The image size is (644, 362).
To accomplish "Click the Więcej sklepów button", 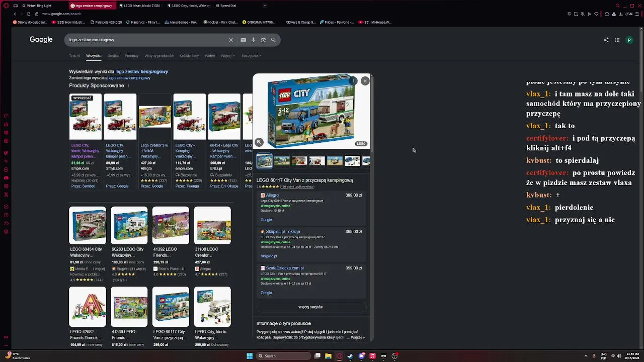I will coord(310,307).
